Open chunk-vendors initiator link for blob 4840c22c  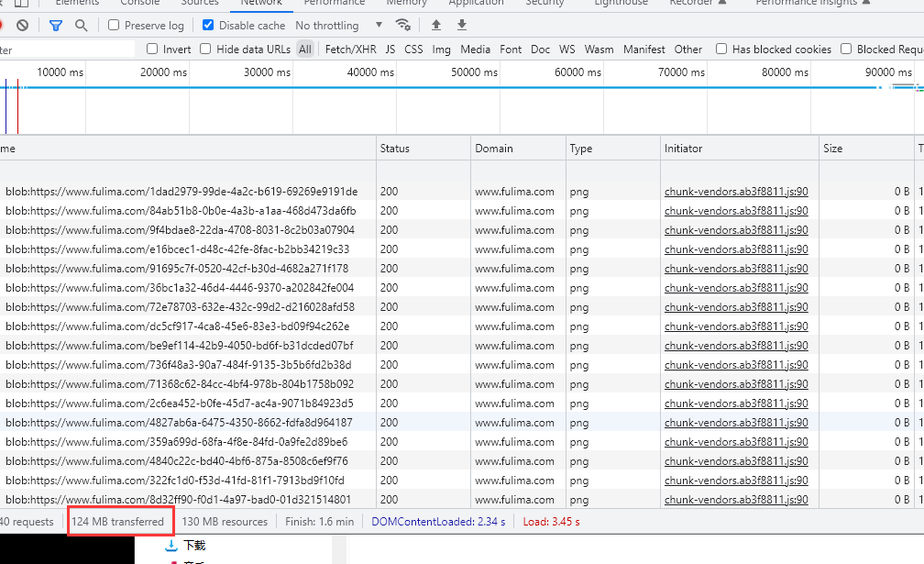coord(736,461)
